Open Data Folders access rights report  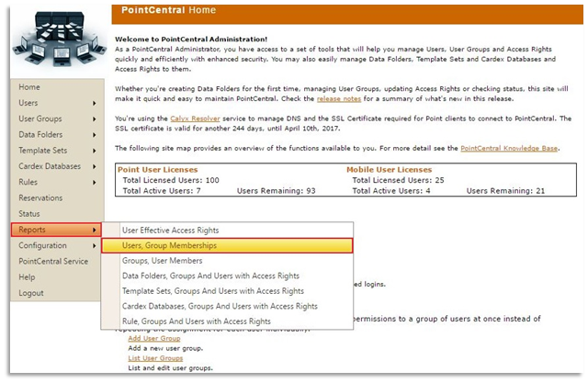pyautogui.click(x=227, y=276)
